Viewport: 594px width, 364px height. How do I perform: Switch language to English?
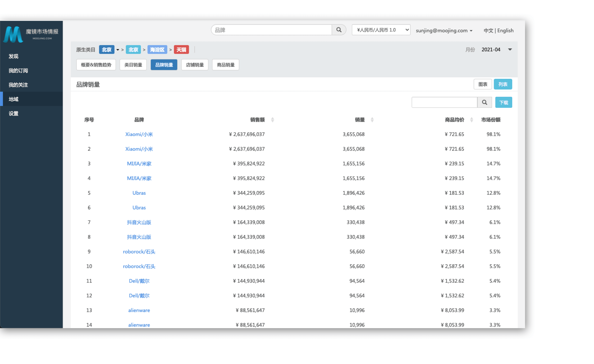(x=505, y=31)
